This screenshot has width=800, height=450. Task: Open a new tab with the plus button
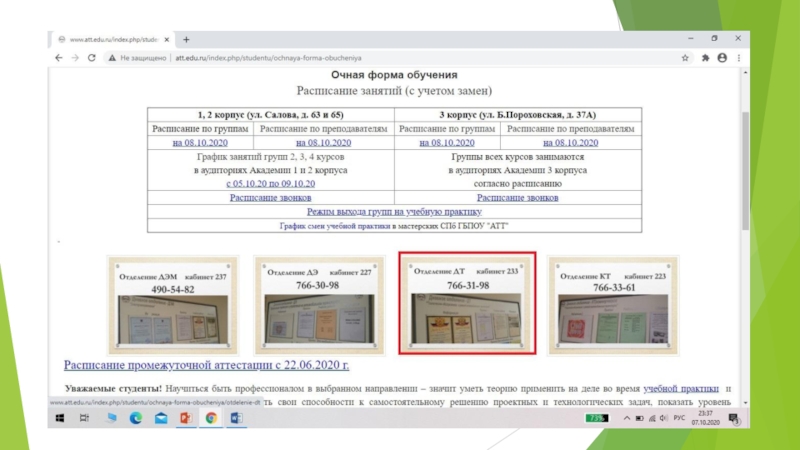coord(187,39)
